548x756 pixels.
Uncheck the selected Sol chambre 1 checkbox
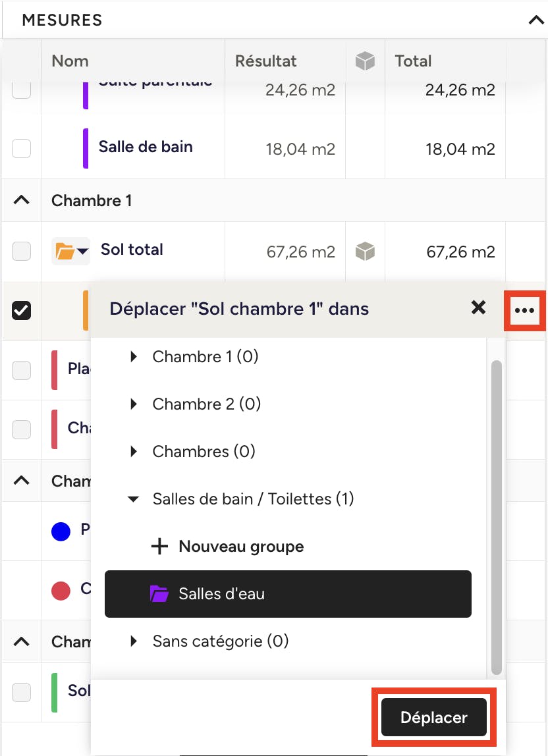(22, 310)
